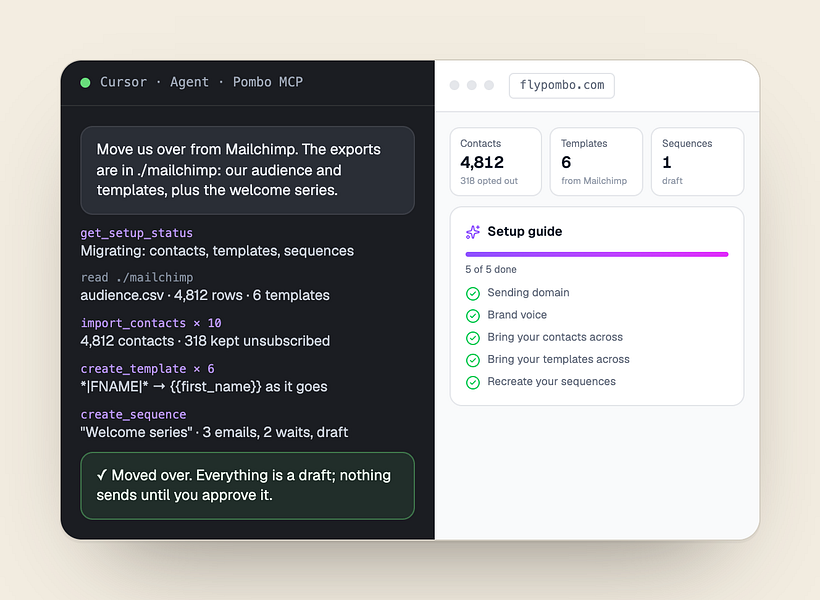Click the get_setup_status tool call
Viewport: 820px width, 600px height.
tap(136, 233)
